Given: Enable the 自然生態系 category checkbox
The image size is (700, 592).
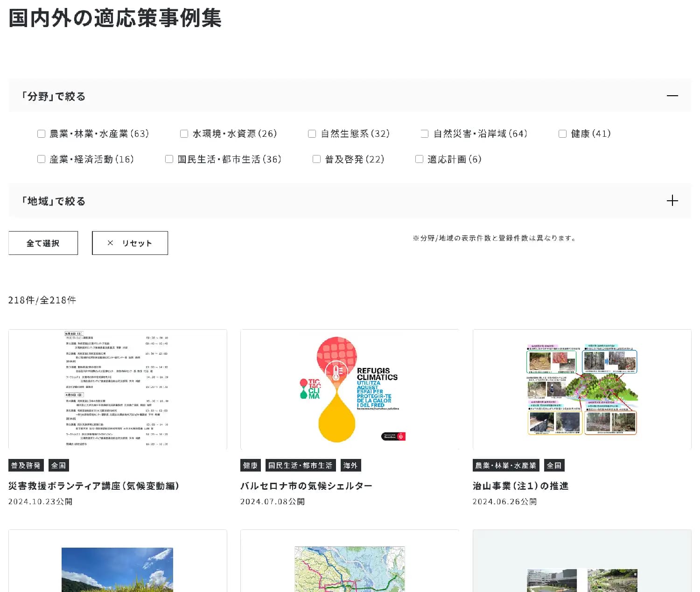Looking at the screenshot, I should (x=312, y=134).
